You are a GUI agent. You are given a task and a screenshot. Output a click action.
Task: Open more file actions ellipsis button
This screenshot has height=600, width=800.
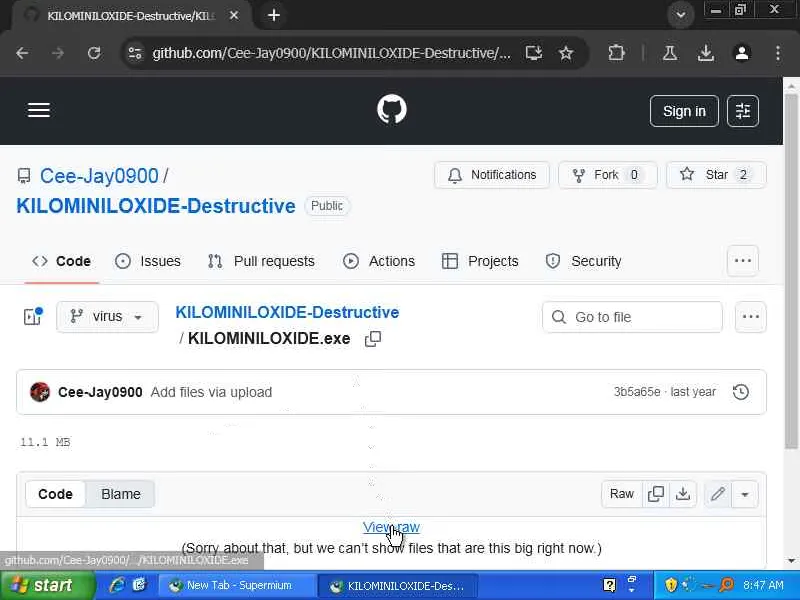tap(751, 317)
